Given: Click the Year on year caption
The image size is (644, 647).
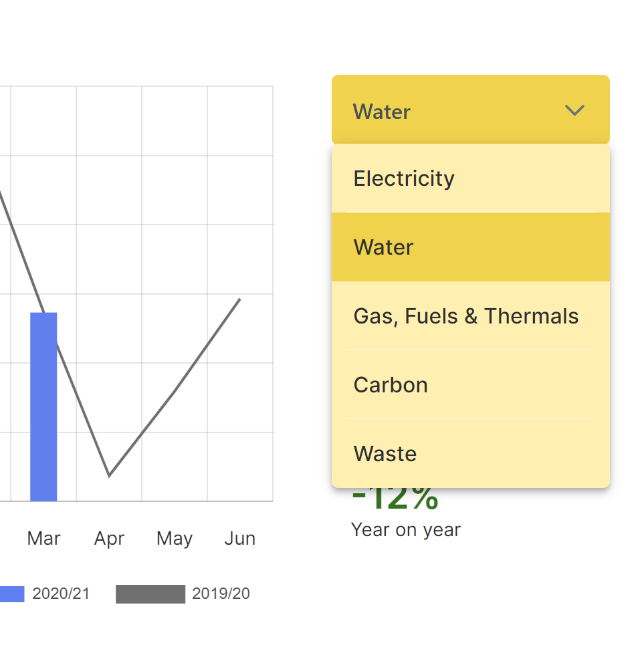Looking at the screenshot, I should pos(406,530).
